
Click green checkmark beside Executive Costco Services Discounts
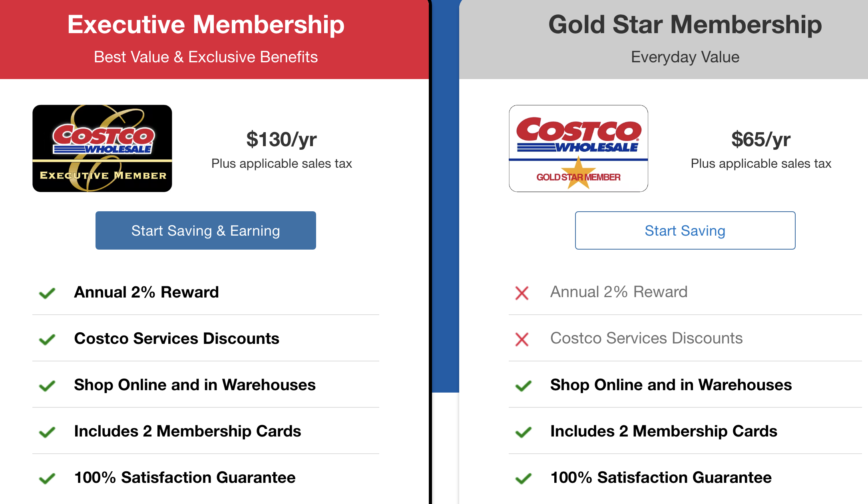(47, 339)
